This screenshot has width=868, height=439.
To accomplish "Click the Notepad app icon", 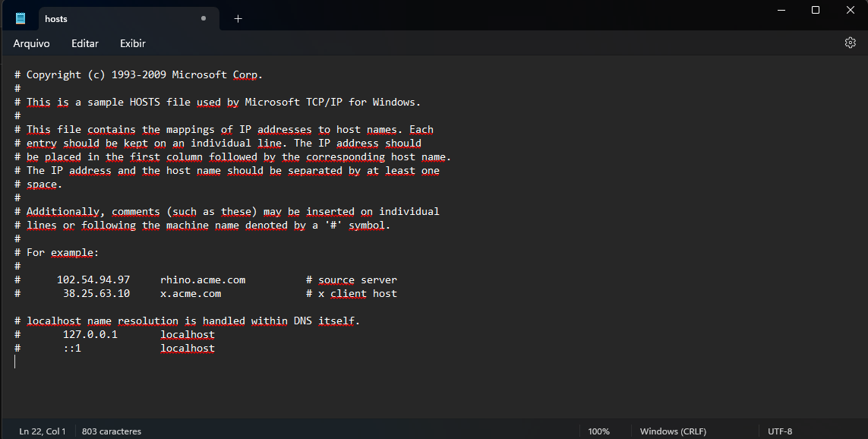I will (21, 18).
